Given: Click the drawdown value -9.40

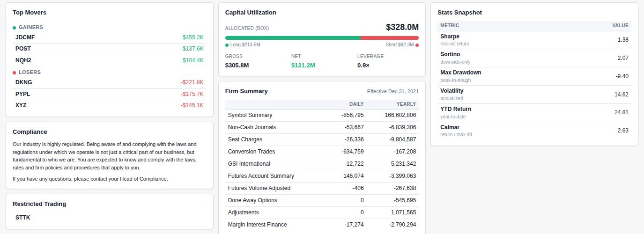Looking at the screenshot, I should pyautogui.click(x=622, y=76).
